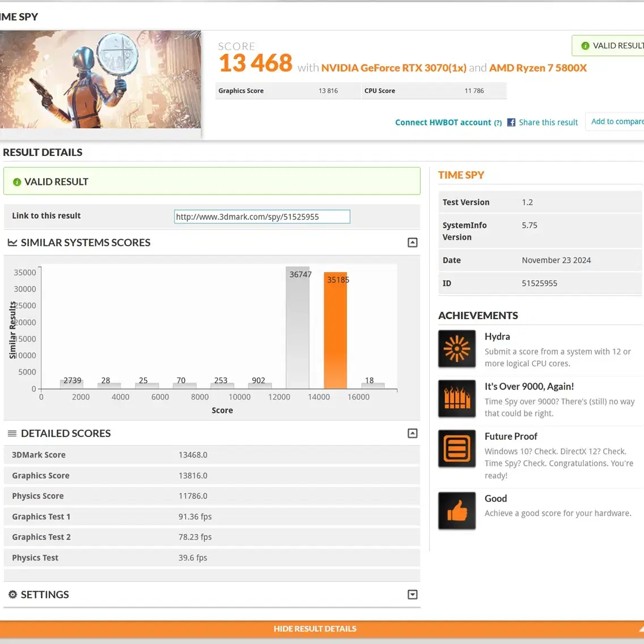The image size is (644, 644).
Task: Click the Graphics Test 2 value 78.23 fps
Action: [x=195, y=537]
